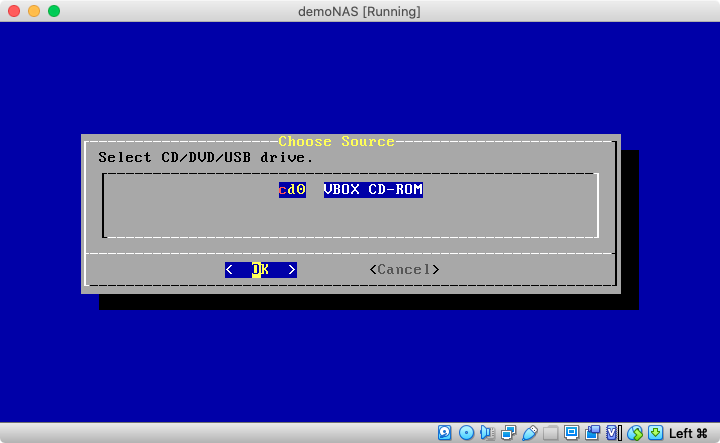
Task: Open the display settings status icon
Action: pyautogui.click(x=572, y=432)
